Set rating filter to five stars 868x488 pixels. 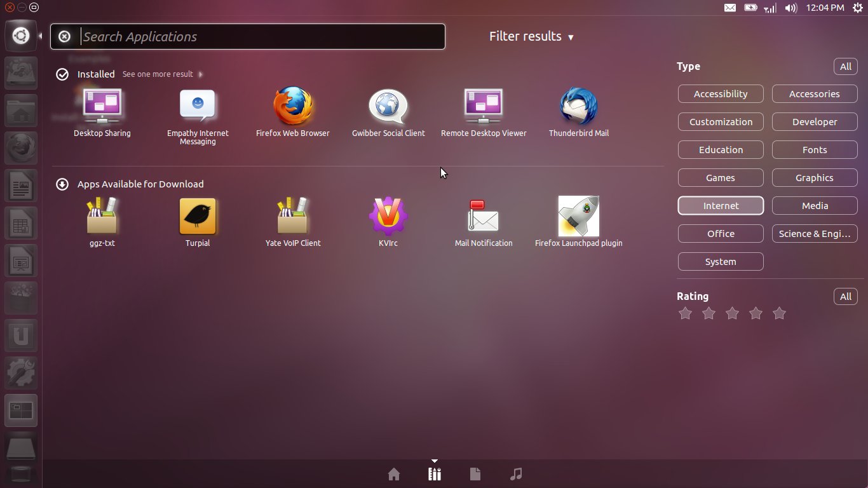click(779, 313)
